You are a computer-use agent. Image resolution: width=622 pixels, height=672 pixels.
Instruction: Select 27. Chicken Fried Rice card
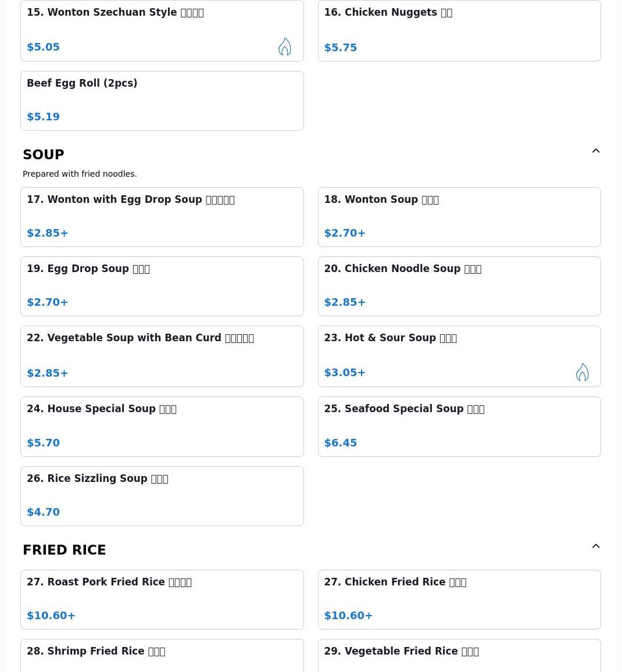click(x=459, y=599)
